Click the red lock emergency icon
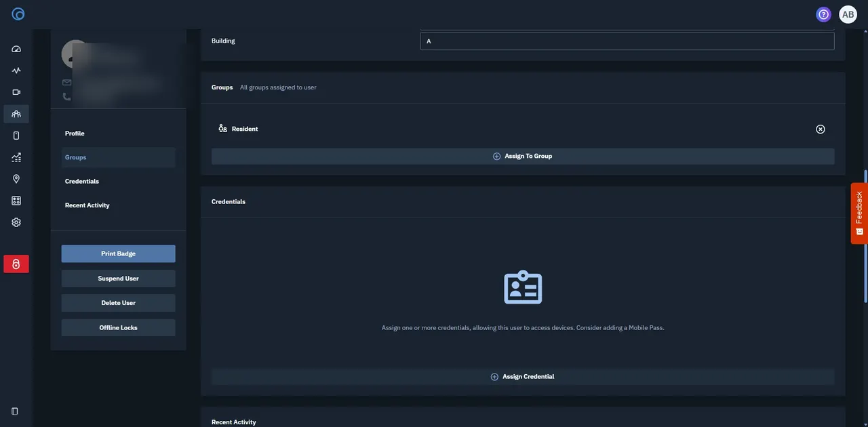 pyautogui.click(x=16, y=264)
